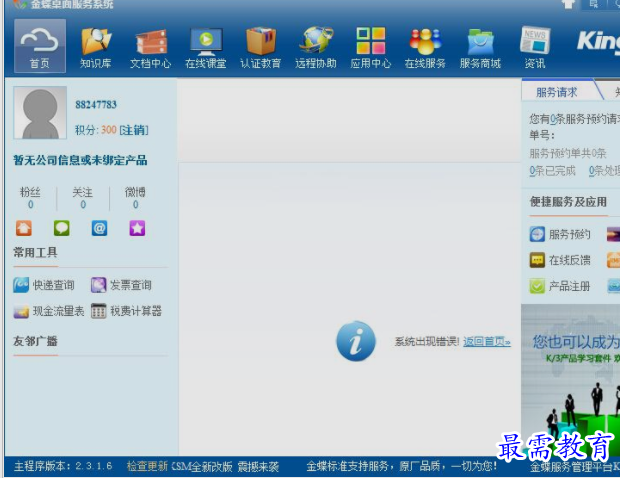
Task: Click 检查更新 check update in status bar
Action: pos(147,467)
